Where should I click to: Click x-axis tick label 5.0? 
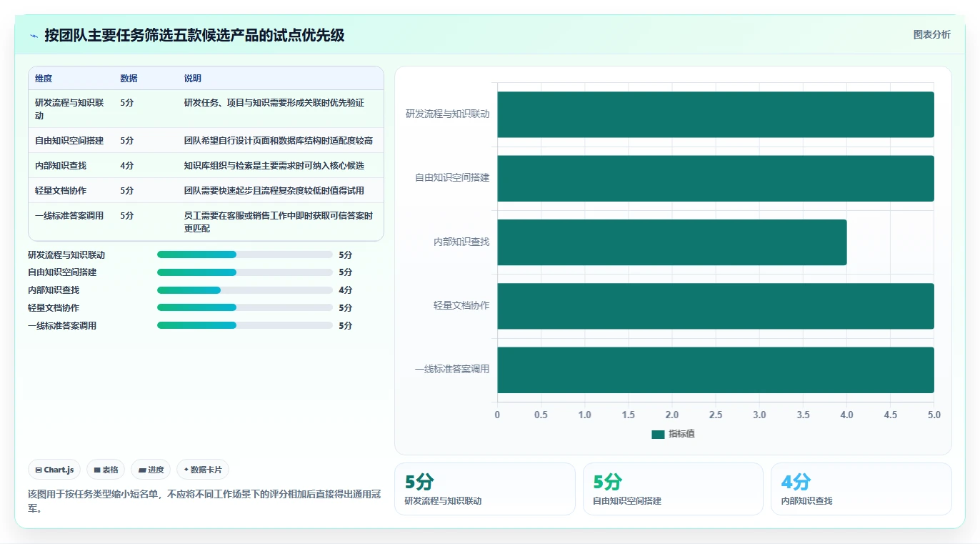[x=934, y=415]
